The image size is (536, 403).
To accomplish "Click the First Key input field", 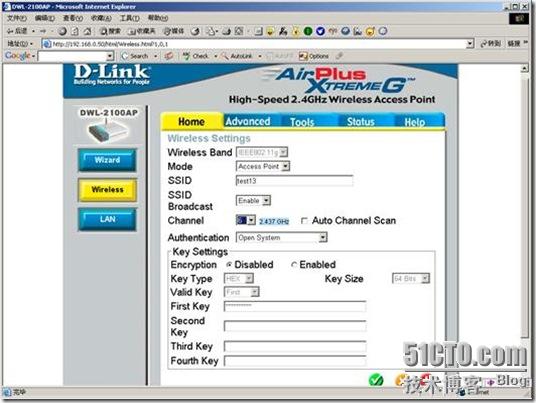I will tap(295, 306).
